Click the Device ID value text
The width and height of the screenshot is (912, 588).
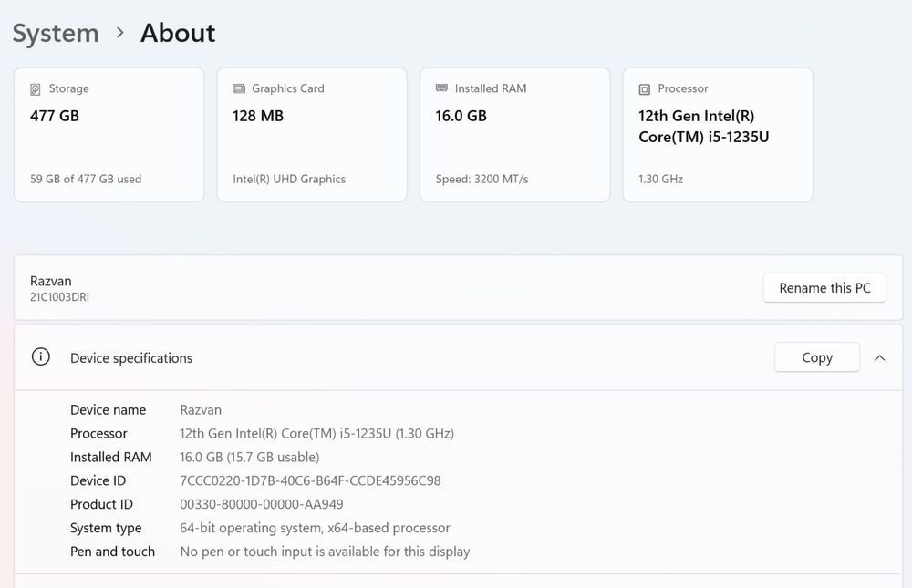[x=310, y=480]
